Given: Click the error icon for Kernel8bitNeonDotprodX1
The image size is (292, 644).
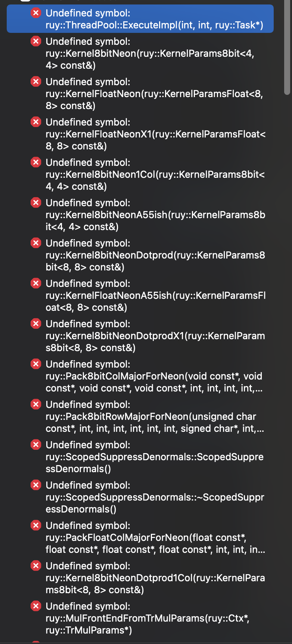Looking at the screenshot, I should [36, 323].
